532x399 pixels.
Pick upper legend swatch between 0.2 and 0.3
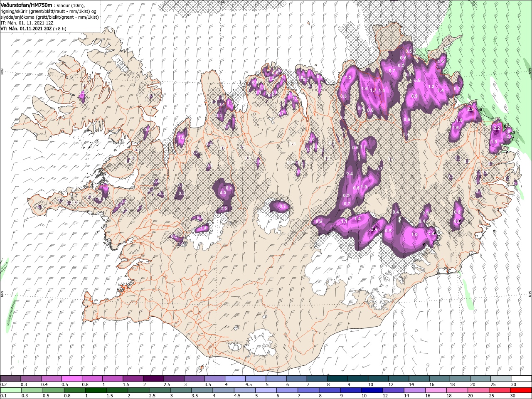11,379
